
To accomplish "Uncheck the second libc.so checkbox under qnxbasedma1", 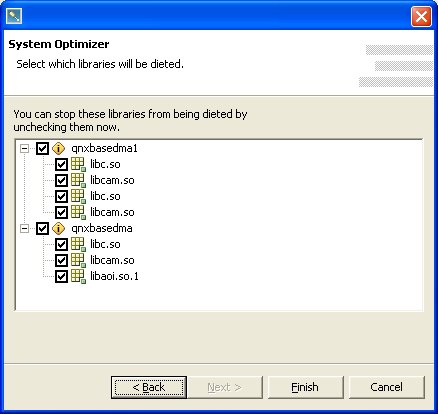I will 61,196.
